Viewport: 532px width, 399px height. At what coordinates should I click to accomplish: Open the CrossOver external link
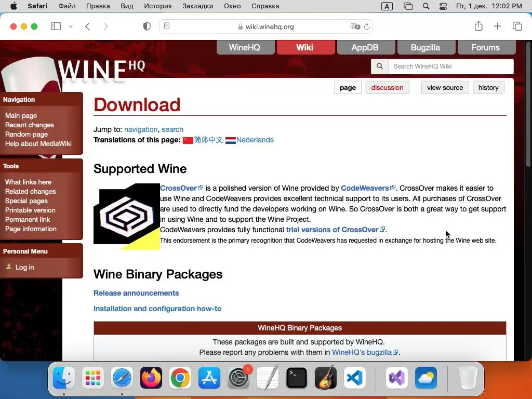point(181,188)
